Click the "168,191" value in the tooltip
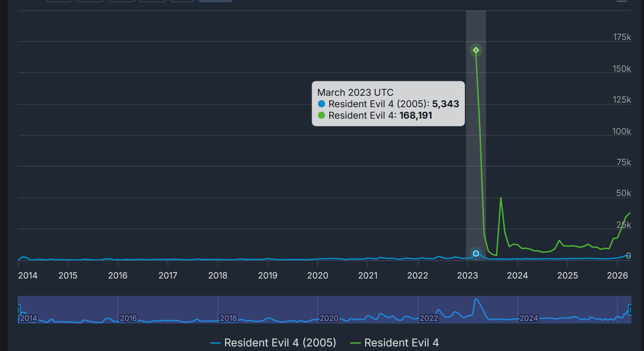 pyautogui.click(x=416, y=115)
